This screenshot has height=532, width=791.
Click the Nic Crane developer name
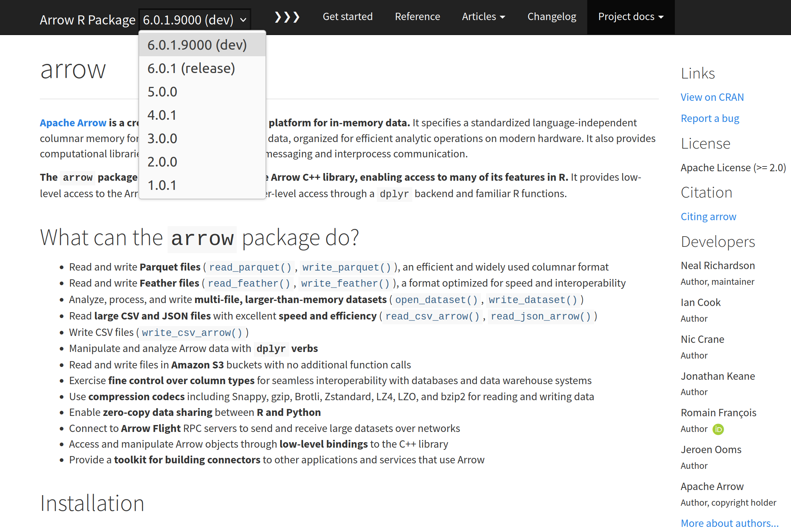pos(702,339)
